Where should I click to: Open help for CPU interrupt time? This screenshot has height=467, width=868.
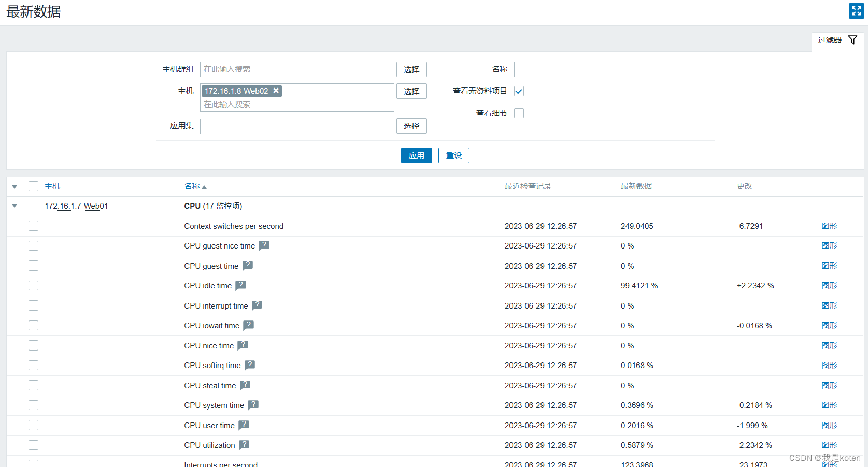tap(257, 305)
